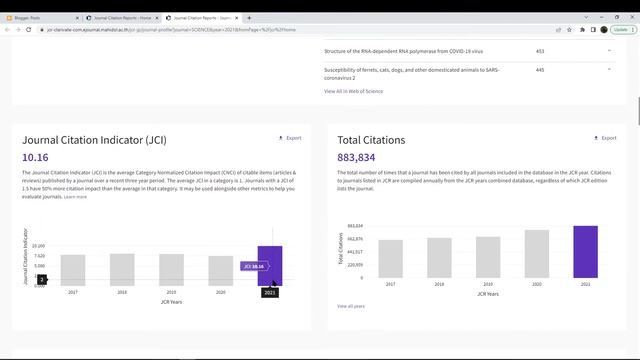Select the 2020 bar in Total Citations chart
The height and width of the screenshot is (360, 640).
click(537, 254)
